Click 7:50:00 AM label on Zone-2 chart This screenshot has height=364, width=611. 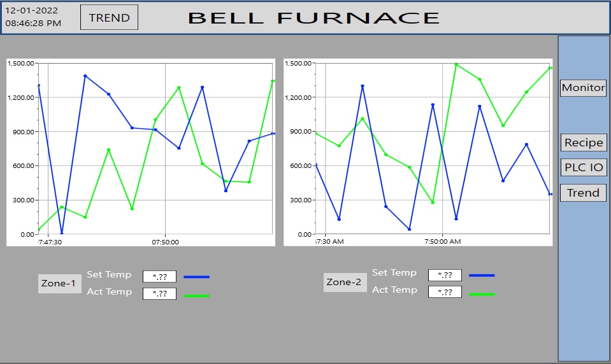point(443,241)
